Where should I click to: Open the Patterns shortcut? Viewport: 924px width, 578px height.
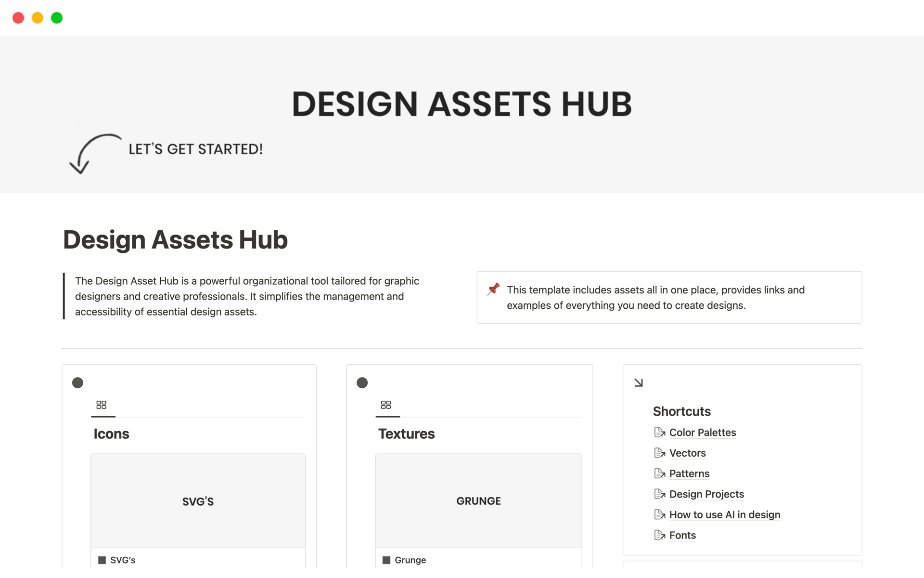pyautogui.click(x=689, y=473)
